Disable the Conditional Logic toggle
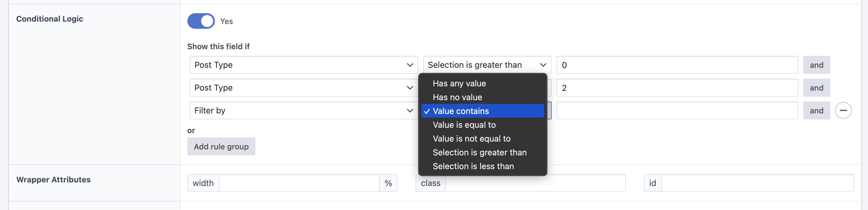 pos(201,21)
